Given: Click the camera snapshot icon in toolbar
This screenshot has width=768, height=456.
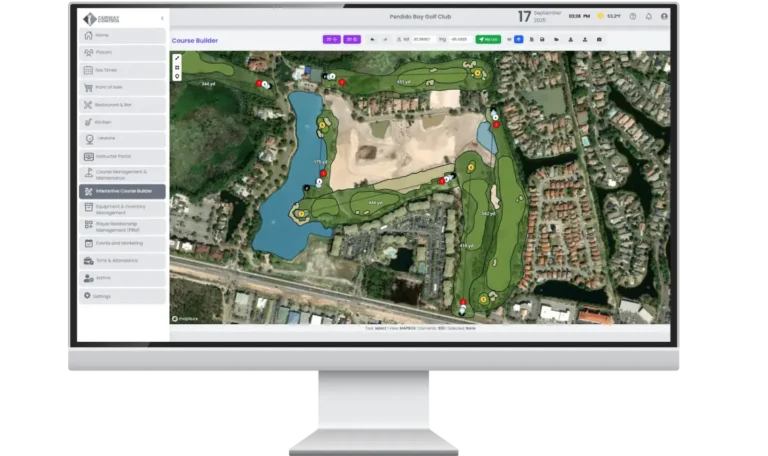Looking at the screenshot, I should [599, 39].
